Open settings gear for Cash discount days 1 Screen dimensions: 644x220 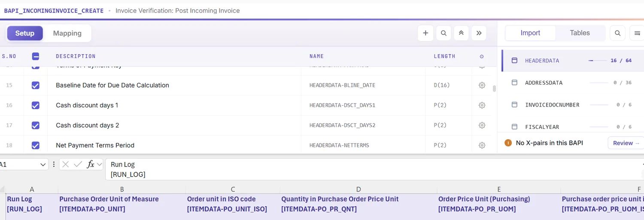click(x=482, y=105)
